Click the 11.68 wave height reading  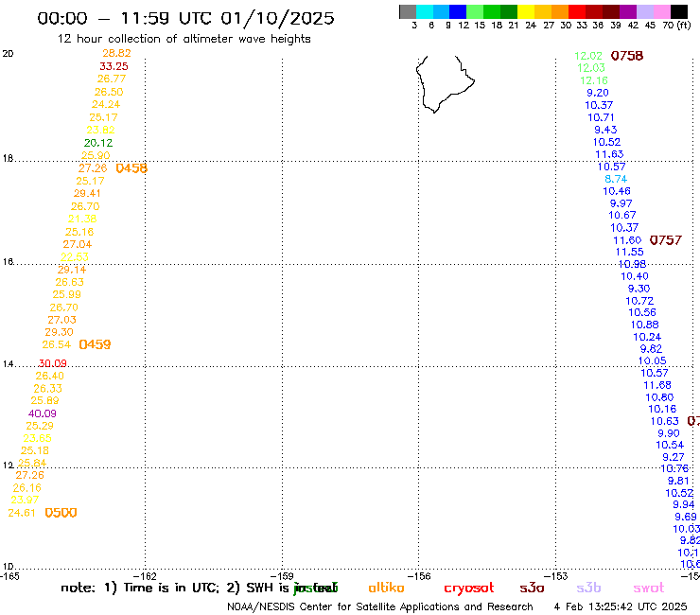657,385
